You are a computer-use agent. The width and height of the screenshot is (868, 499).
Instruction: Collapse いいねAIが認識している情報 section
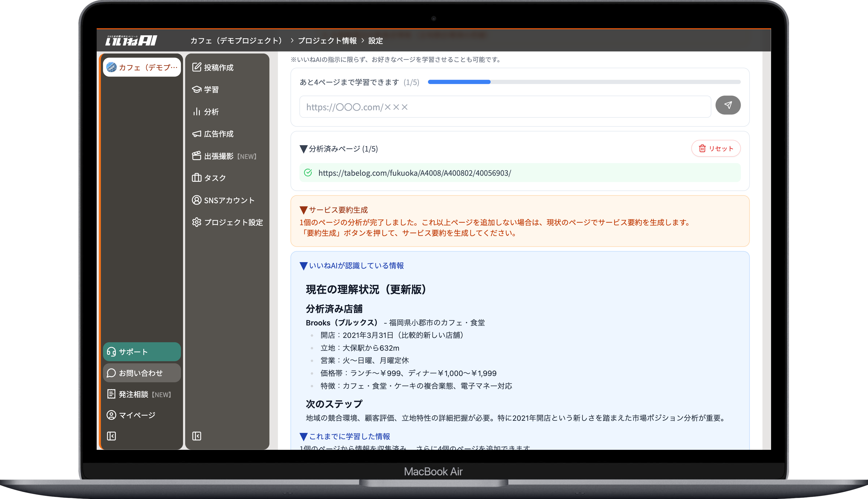[x=352, y=266]
